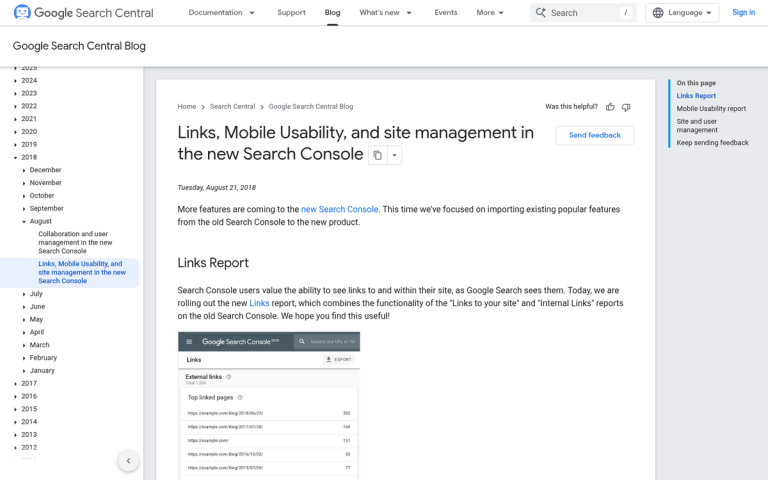Screen dimensions: 768x480
Task: Click Home in the breadcrumb
Action: tap(187, 106)
